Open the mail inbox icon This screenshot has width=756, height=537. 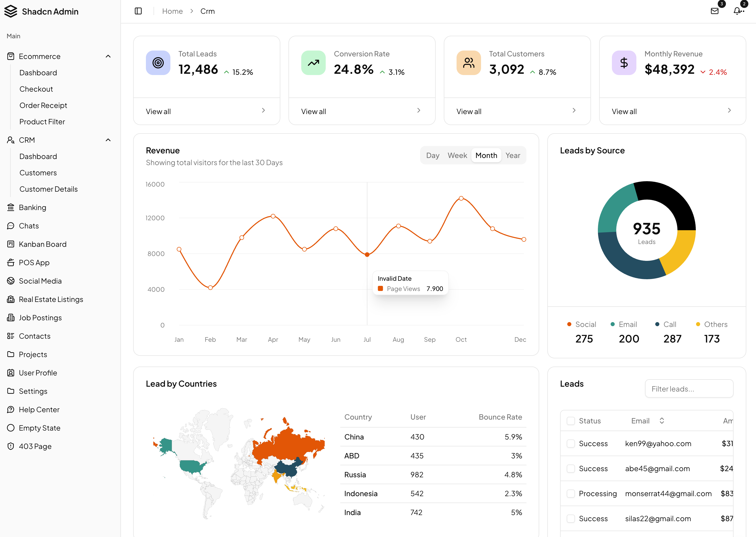(714, 11)
